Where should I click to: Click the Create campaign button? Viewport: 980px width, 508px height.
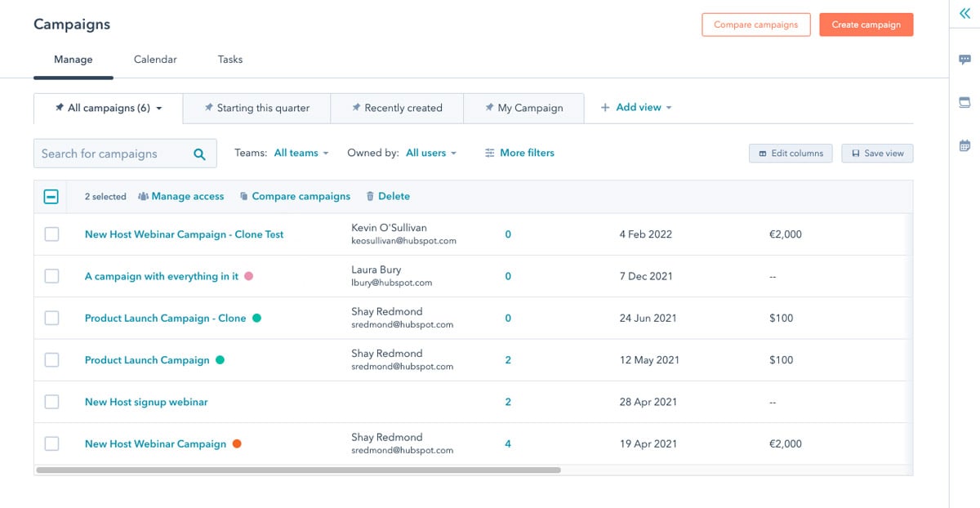(x=866, y=24)
